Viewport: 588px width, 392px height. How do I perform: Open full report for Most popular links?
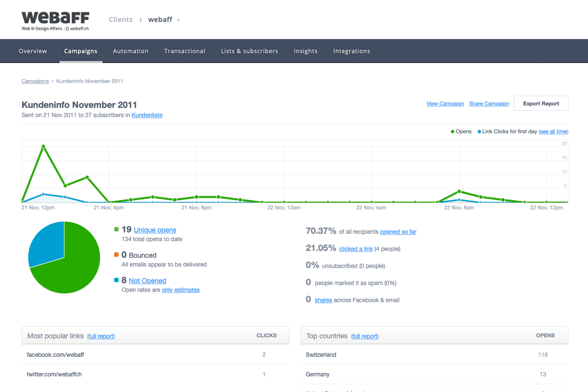(101, 336)
